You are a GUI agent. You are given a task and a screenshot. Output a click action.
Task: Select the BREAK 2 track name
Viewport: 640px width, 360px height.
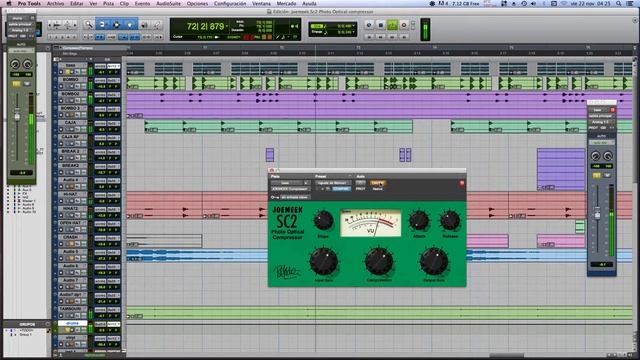click(x=70, y=151)
